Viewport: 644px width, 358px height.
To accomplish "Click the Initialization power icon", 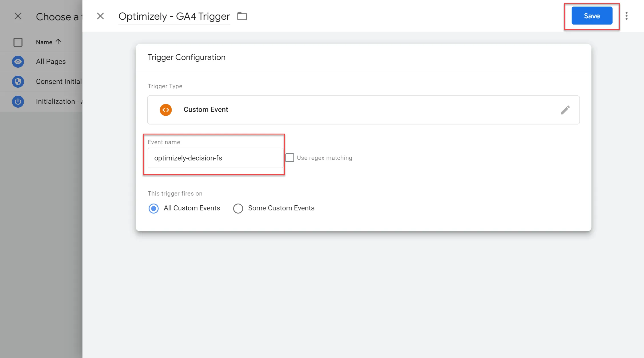I will 18,102.
